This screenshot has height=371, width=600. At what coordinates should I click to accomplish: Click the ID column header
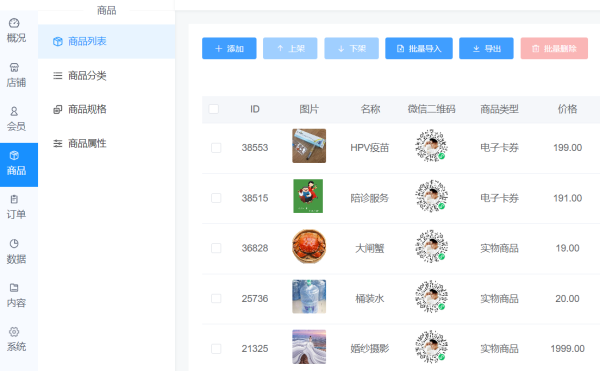255,109
